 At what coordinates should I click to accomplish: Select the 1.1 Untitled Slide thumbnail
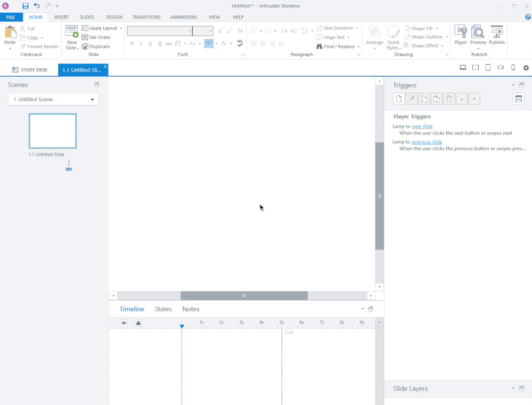53,131
